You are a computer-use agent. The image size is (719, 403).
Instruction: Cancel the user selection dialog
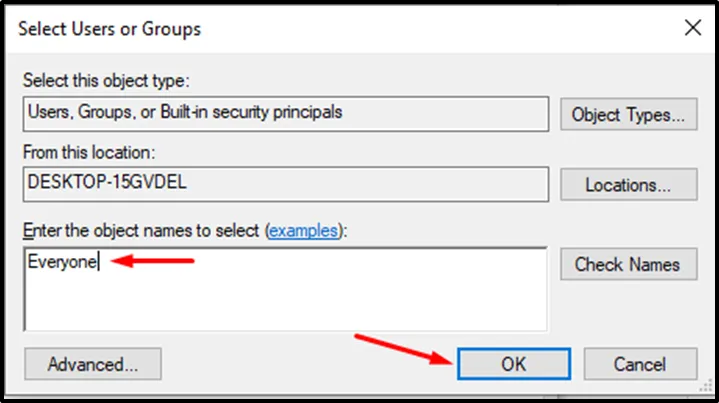tap(640, 364)
